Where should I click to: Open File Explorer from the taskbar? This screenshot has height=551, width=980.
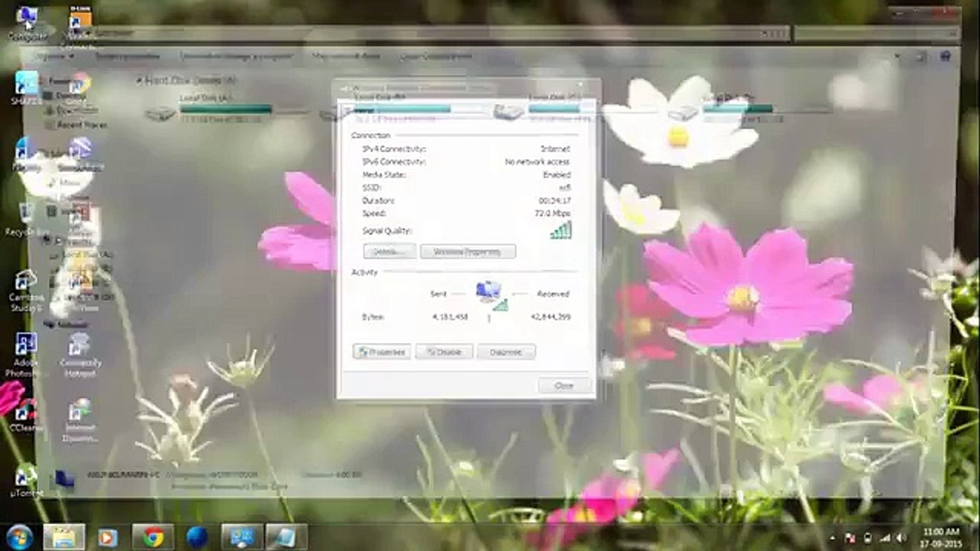coord(64,537)
